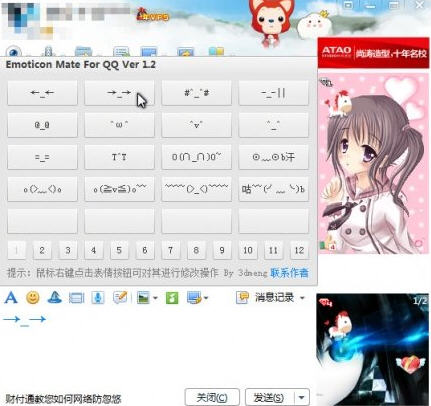Click the send picture icon
This screenshot has width=431, height=406.
[143, 297]
